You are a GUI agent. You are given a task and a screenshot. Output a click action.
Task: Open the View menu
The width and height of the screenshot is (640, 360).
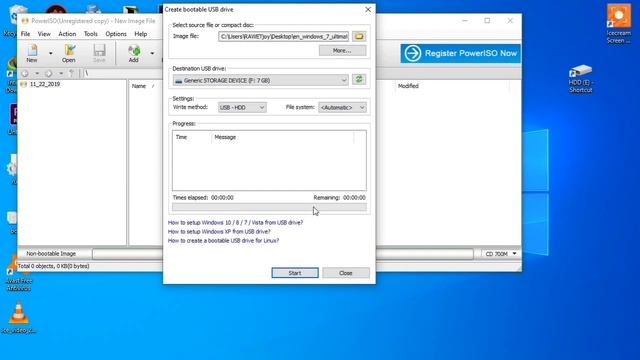click(44, 34)
